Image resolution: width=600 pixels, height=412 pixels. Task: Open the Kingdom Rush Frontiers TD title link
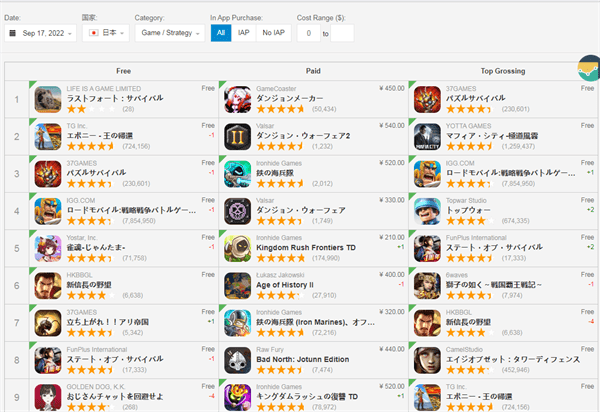(x=306, y=248)
